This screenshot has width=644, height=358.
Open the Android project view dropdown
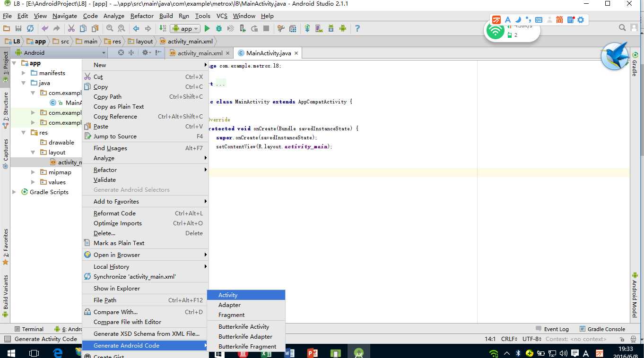[x=60, y=53]
